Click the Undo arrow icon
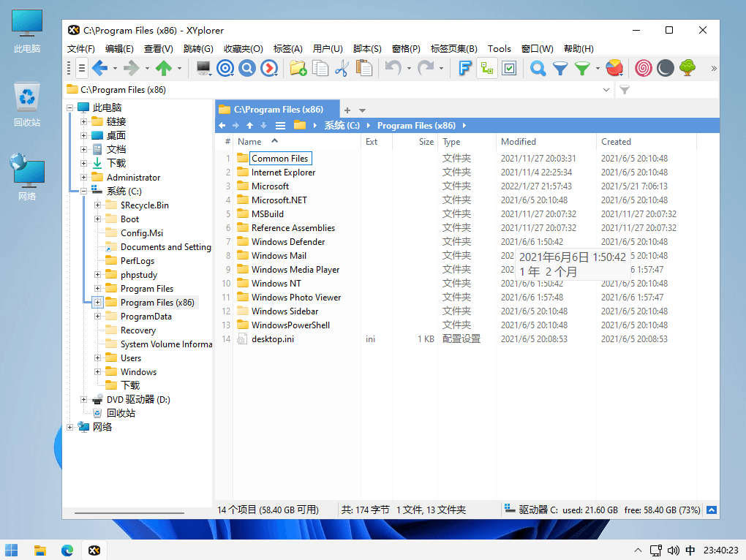This screenshot has width=746, height=560. (x=393, y=69)
